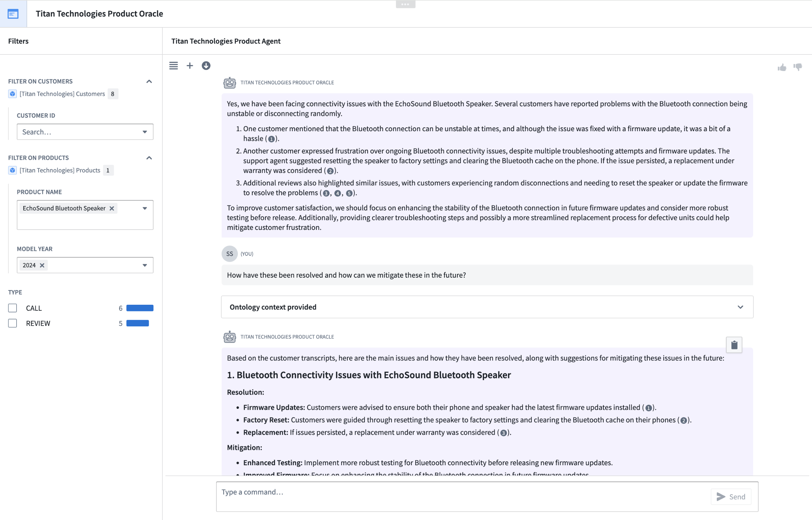Give thumbs up feedback
The height and width of the screenshot is (520, 812).
[x=782, y=67]
